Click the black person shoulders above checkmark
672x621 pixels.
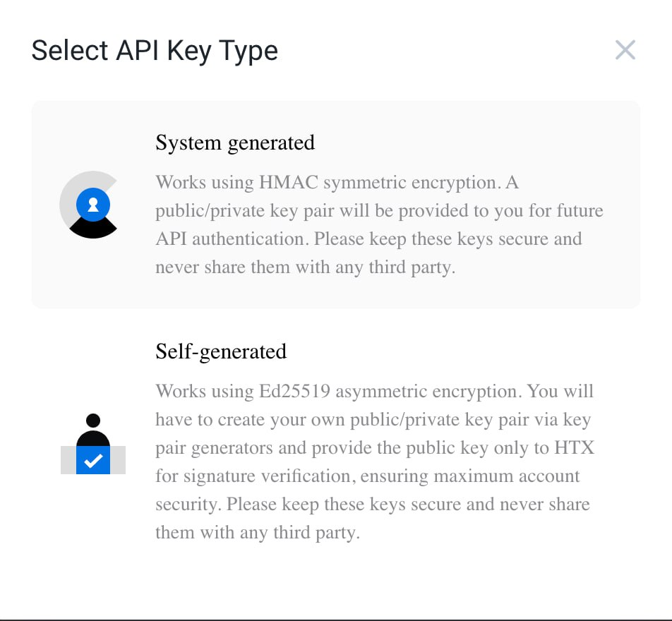pyautogui.click(x=93, y=439)
